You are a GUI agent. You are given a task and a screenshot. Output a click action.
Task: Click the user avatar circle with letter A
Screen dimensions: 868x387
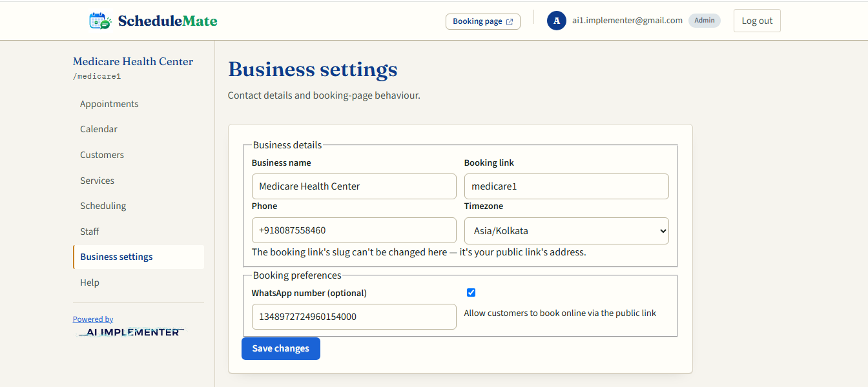557,21
